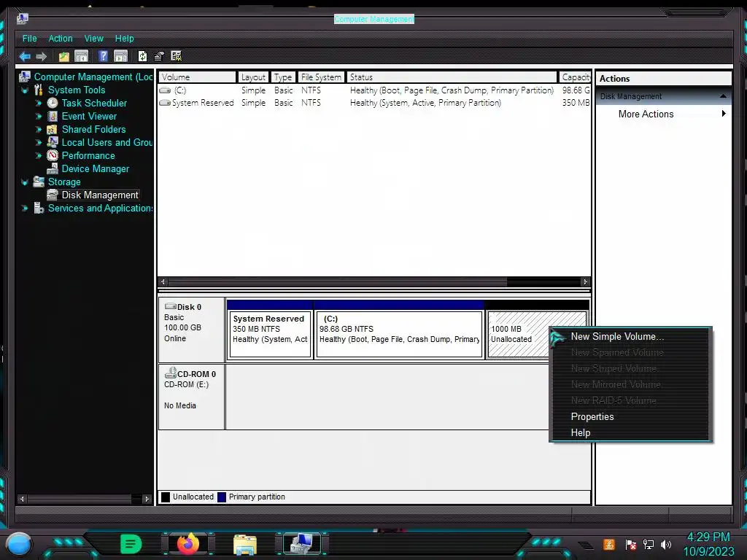The image size is (747, 560).
Task: Click the blue question mark Help icon
Action: [103, 56]
